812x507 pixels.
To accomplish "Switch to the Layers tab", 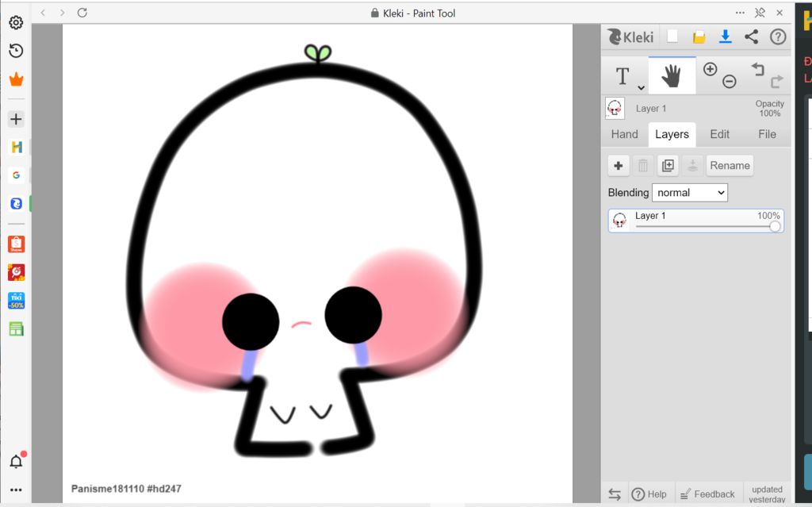I will tap(672, 134).
